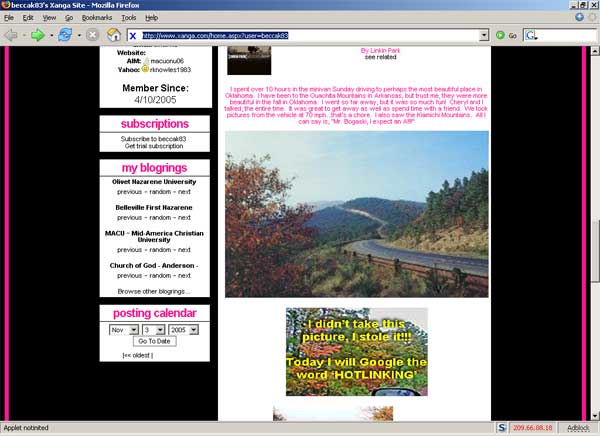Click the green Forward navigation arrow
Screen dimensions: 600x436
click(x=38, y=35)
